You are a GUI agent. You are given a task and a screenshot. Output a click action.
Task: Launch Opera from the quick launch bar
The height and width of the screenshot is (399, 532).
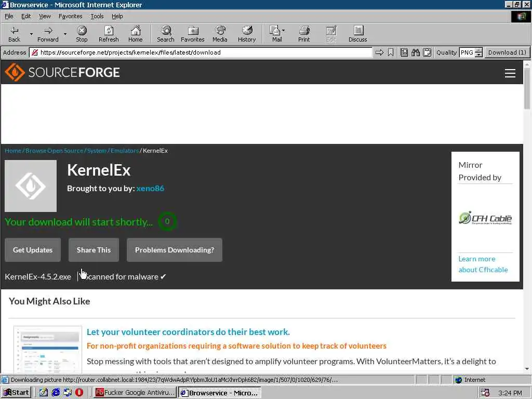(x=79, y=393)
